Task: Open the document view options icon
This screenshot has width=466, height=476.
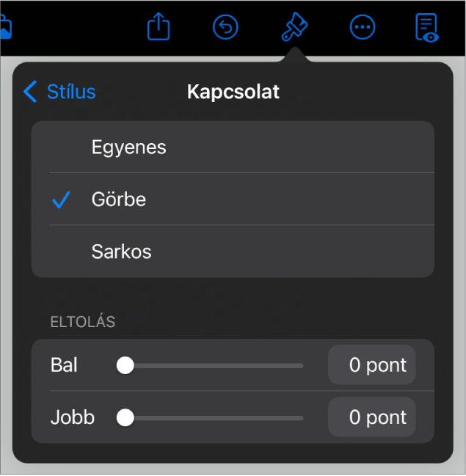Action: (426, 28)
